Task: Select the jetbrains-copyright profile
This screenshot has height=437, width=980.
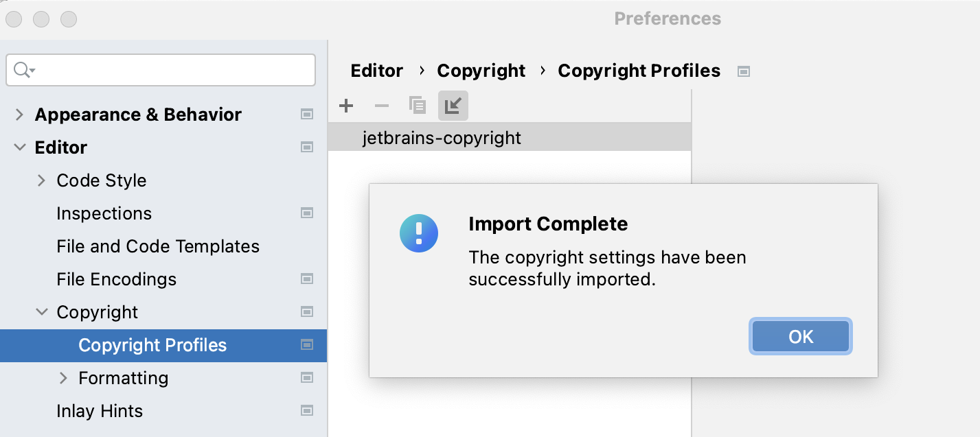Action: (510, 138)
